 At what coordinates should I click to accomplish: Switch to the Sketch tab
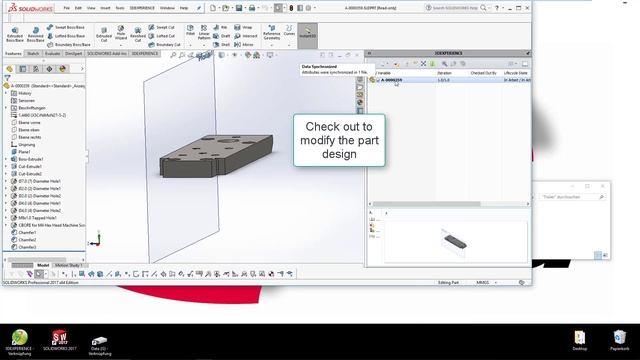click(x=33, y=53)
